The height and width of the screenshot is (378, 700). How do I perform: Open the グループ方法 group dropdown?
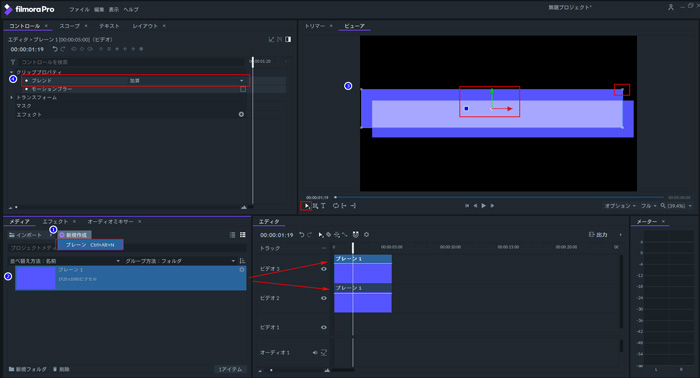180,261
